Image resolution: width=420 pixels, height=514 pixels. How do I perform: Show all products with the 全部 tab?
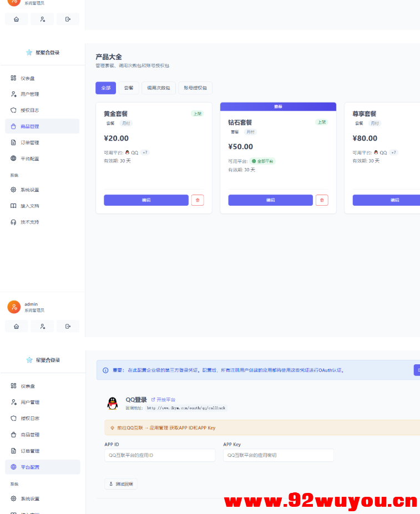coord(105,88)
